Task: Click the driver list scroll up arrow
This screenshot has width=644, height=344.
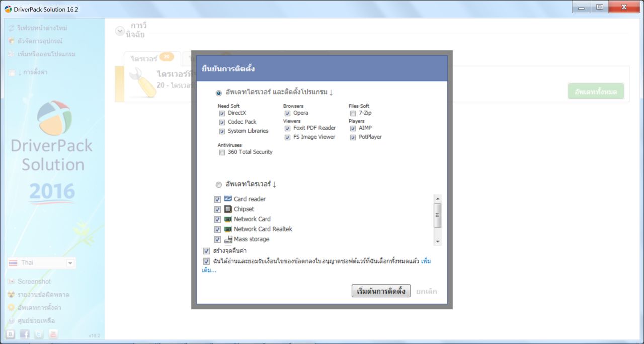Action: (x=437, y=199)
